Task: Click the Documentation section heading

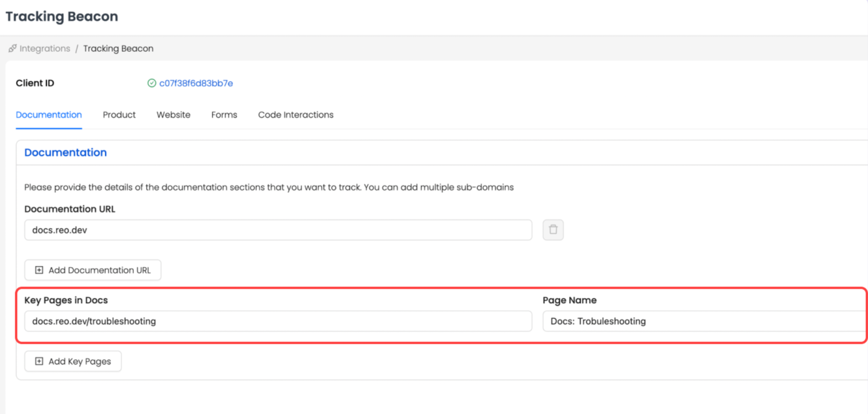Action: tap(66, 152)
